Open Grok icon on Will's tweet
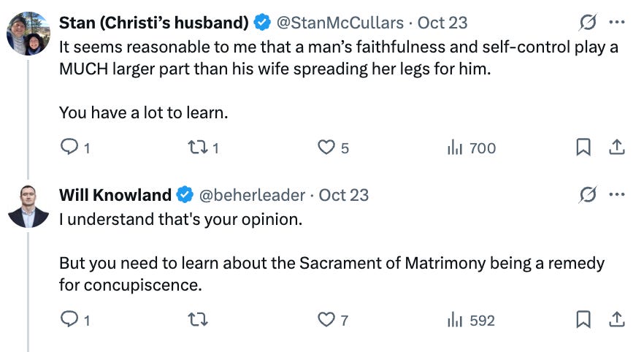The height and width of the screenshot is (352, 644). [x=586, y=195]
